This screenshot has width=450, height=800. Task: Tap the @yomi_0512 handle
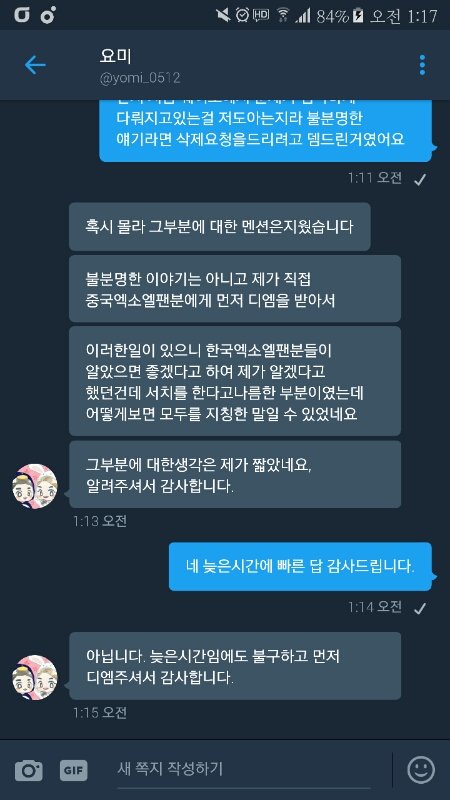[139, 78]
